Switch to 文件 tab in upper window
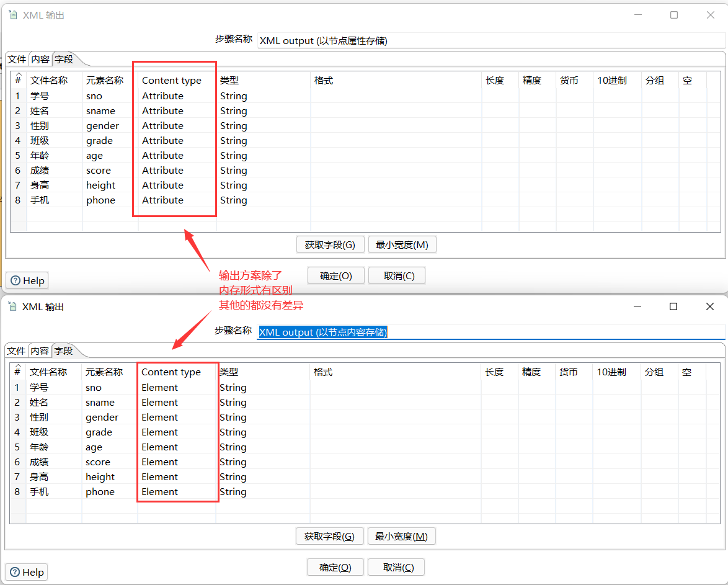Viewport: 728px width, 585px height. [17, 59]
